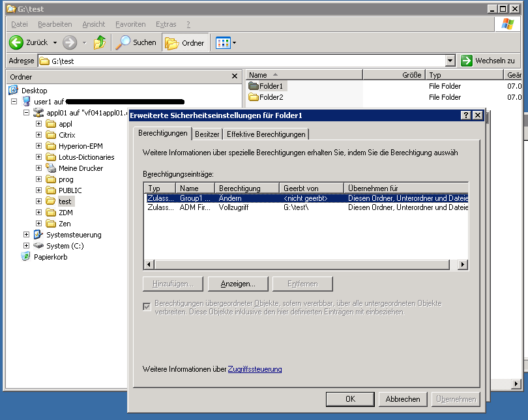528x420 pixels.
Task: Select the prog folder in tree
Action: point(66,179)
